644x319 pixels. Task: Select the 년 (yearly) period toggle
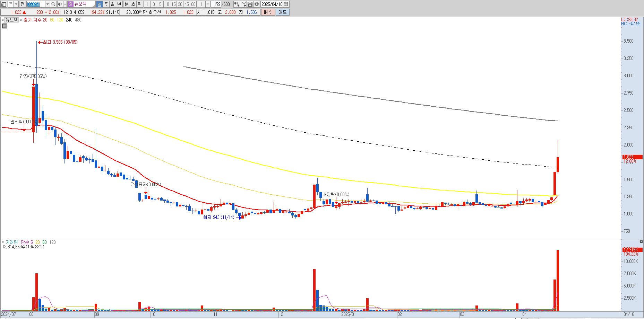tap(119, 4)
